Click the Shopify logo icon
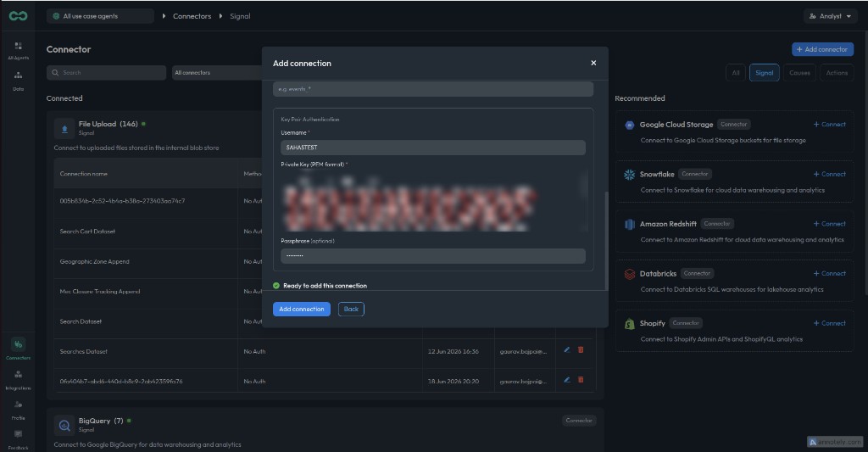Viewport: 868px width, 452px height. [630, 324]
